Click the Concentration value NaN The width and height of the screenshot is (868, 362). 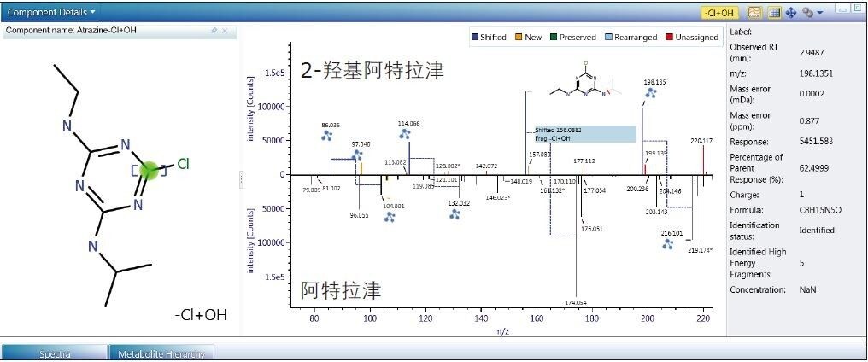[x=807, y=289]
